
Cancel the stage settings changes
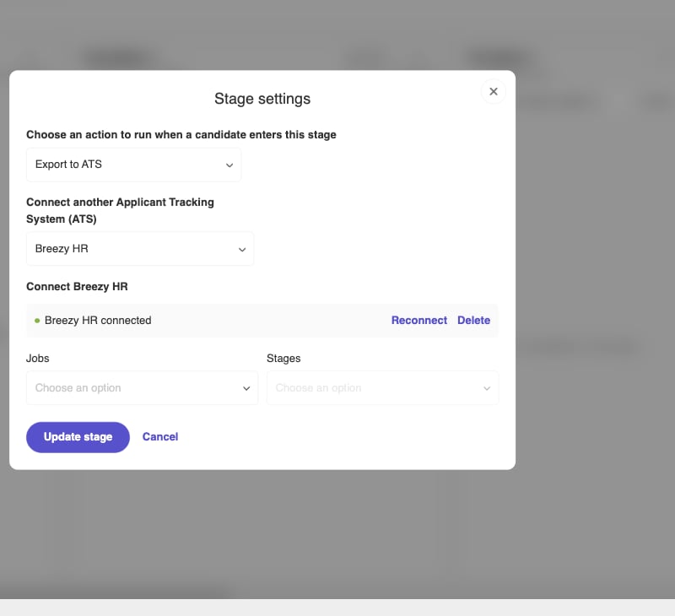(160, 437)
